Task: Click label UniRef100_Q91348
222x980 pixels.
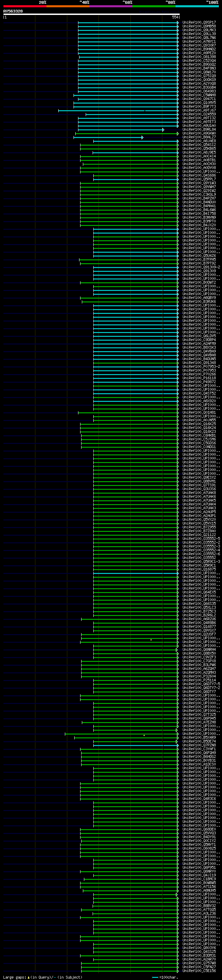Action: (x=199, y=363)
